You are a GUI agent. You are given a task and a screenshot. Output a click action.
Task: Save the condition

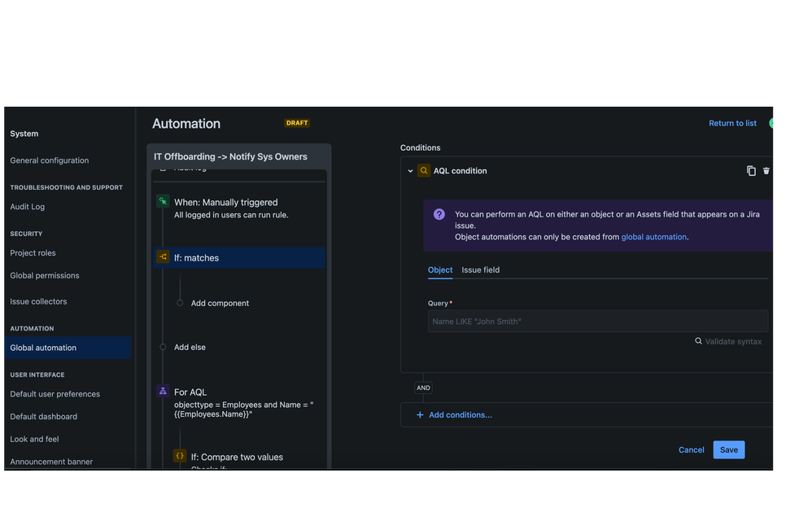click(x=729, y=449)
